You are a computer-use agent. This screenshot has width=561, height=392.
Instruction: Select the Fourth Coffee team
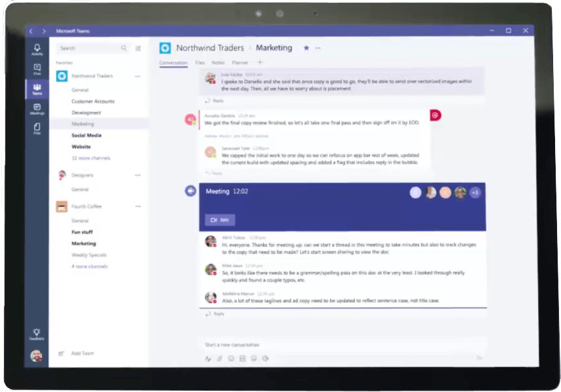pyautogui.click(x=86, y=206)
